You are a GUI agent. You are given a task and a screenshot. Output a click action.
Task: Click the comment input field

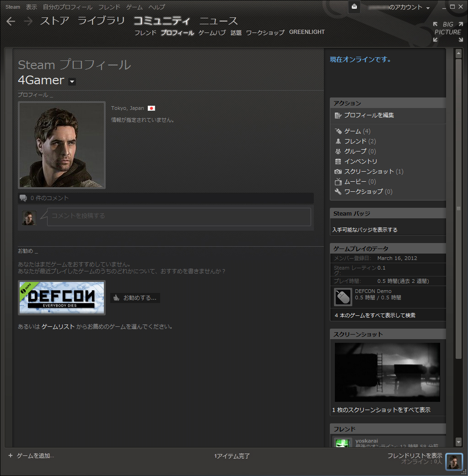179,216
